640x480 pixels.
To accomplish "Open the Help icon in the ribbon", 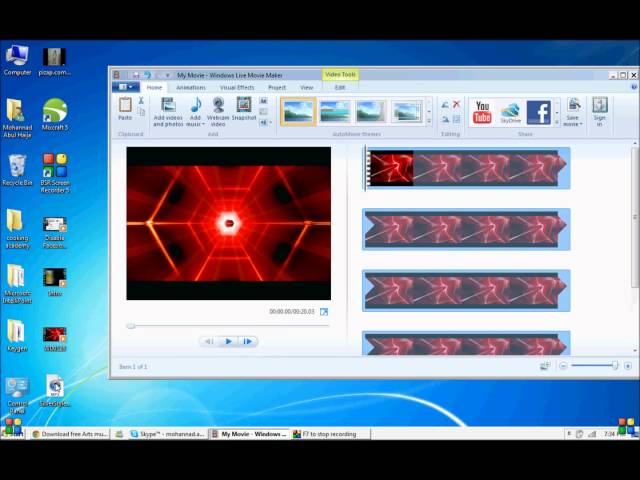I will click(x=634, y=87).
